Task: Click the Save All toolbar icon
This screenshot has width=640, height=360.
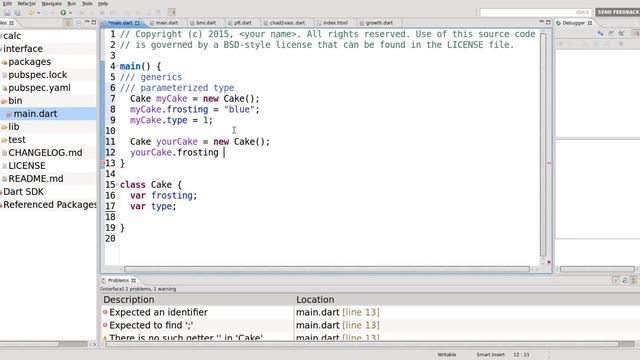Action: pyautogui.click(x=18, y=13)
